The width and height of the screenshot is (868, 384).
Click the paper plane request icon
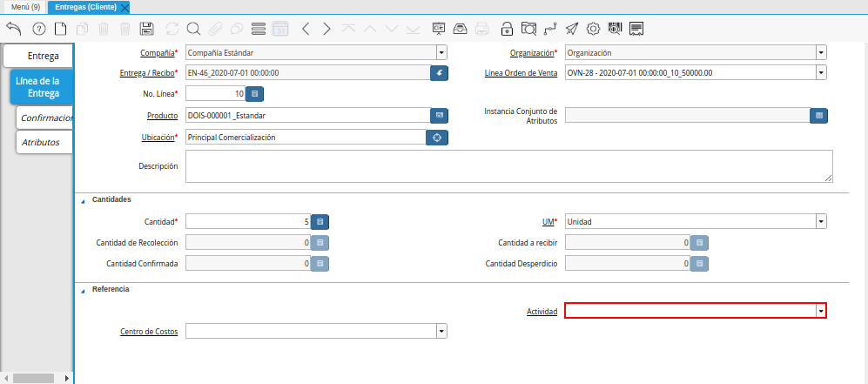coord(572,29)
